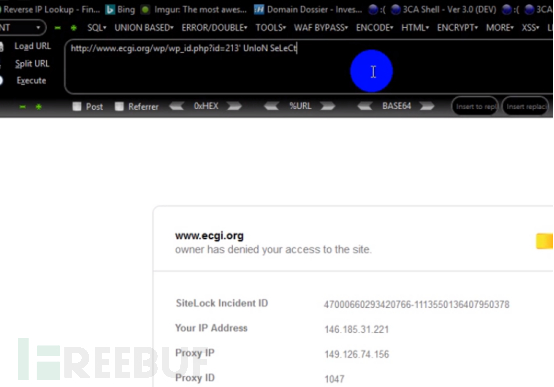554x387 pixels.
Task: Open the HTML dropdown
Action: [x=415, y=28]
